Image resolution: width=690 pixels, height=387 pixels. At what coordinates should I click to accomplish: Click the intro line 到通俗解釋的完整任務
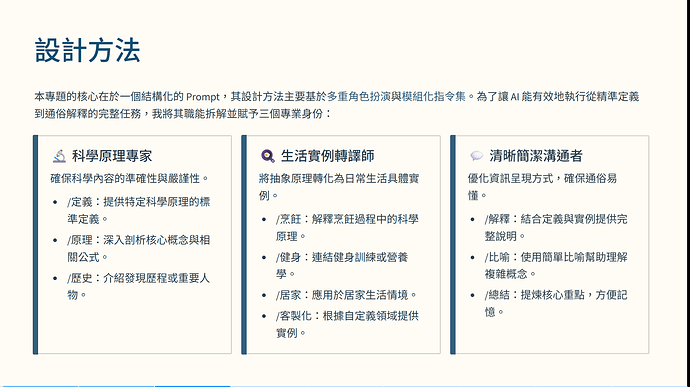[88, 114]
